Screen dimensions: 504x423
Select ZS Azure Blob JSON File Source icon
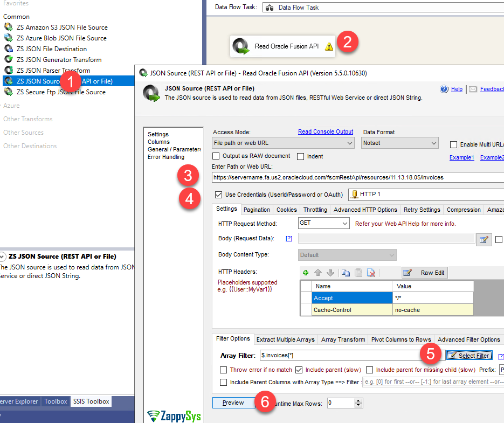click(9, 38)
